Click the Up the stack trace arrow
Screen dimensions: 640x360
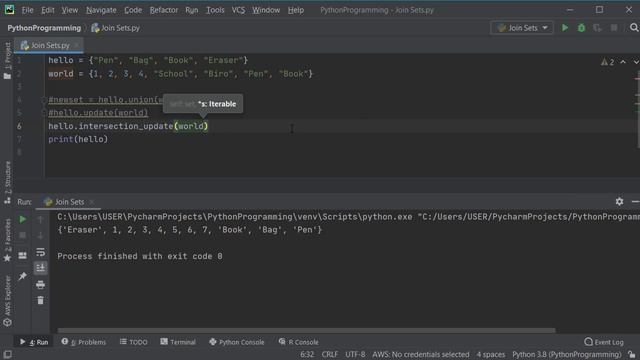coord(40,220)
